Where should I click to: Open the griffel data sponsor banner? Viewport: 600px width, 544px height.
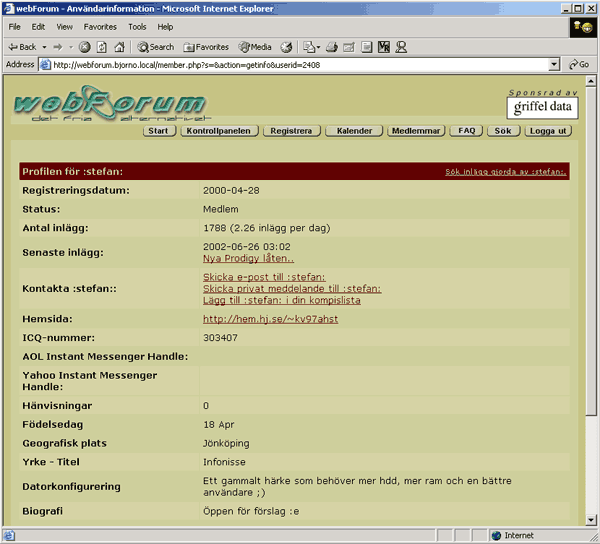pyautogui.click(x=542, y=108)
